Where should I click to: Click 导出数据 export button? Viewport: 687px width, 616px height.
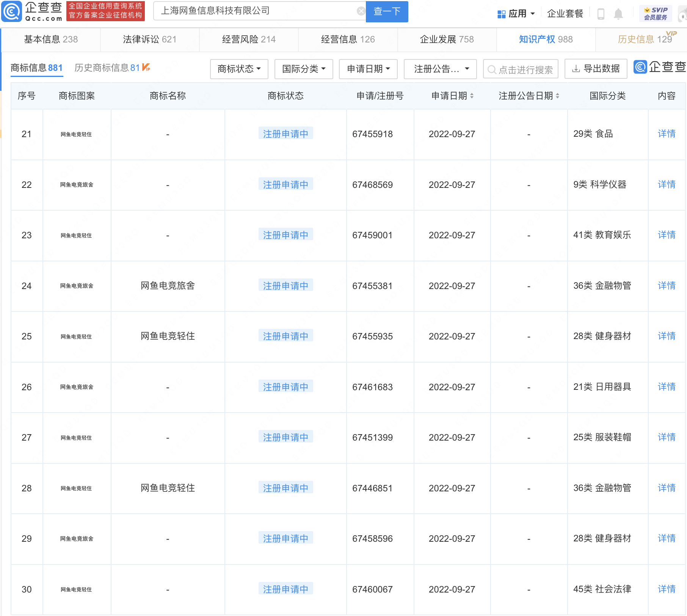click(x=596, y=69)
